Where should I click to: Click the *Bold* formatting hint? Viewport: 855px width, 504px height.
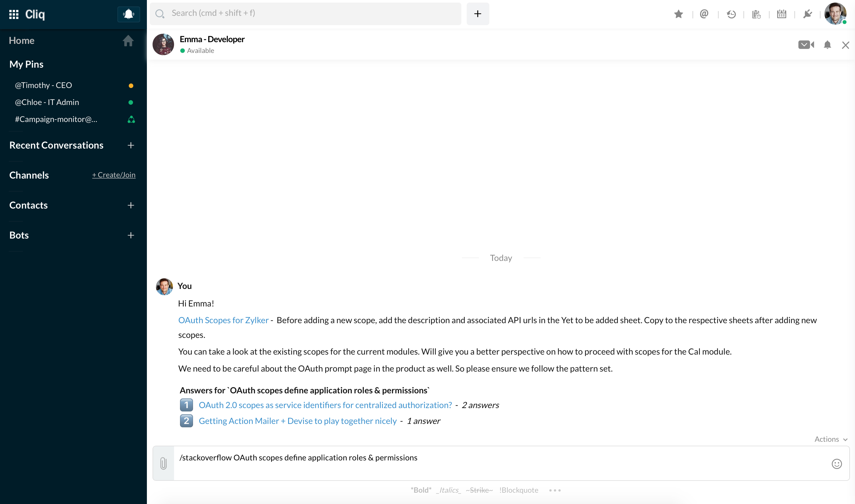[421, 490]
